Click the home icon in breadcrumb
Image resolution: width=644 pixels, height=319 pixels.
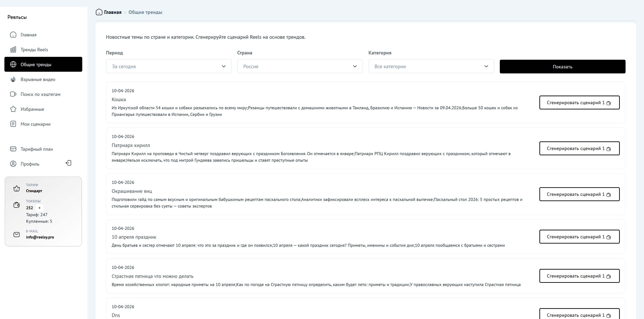click(x=99, y=12)
